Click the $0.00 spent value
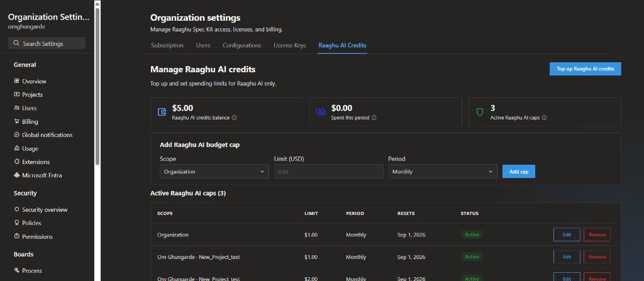 point(341,108)
